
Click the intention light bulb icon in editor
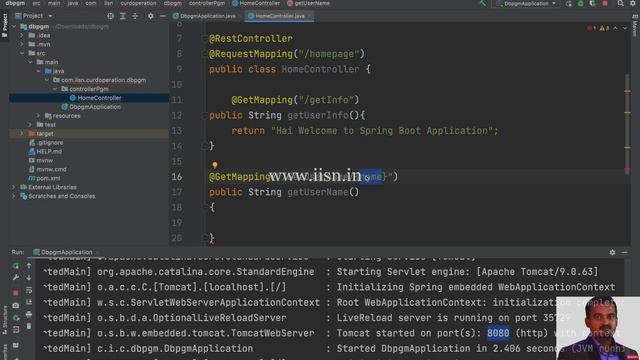(x=215, y=165)
